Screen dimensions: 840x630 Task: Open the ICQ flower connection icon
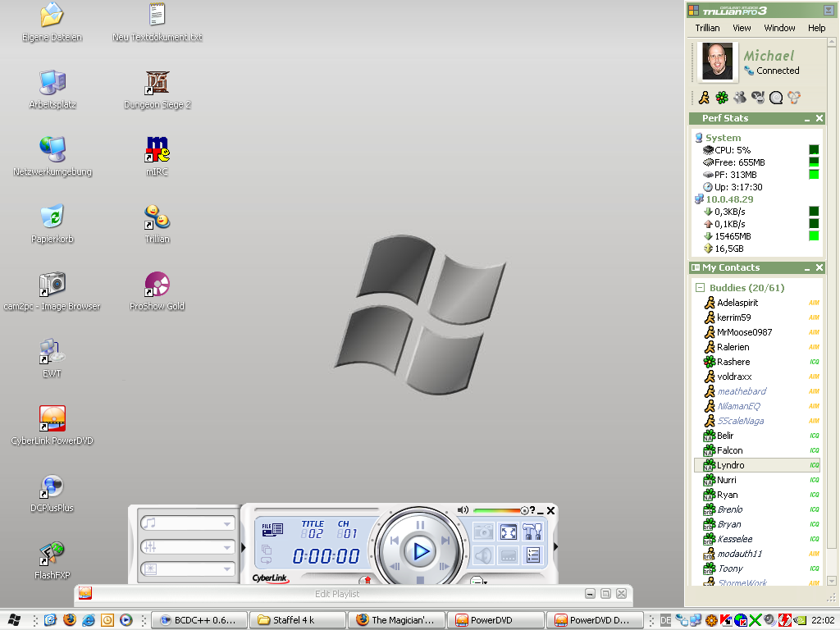coord(722,98)
